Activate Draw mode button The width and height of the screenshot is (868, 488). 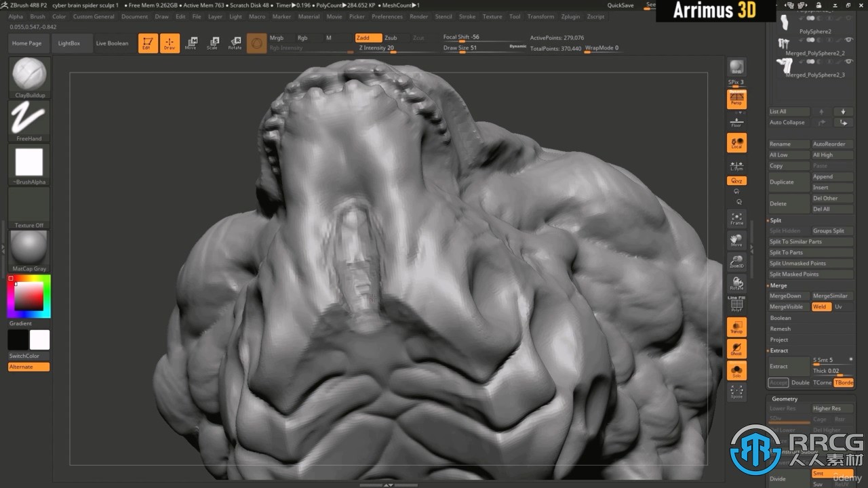click(x=170, y=43)
